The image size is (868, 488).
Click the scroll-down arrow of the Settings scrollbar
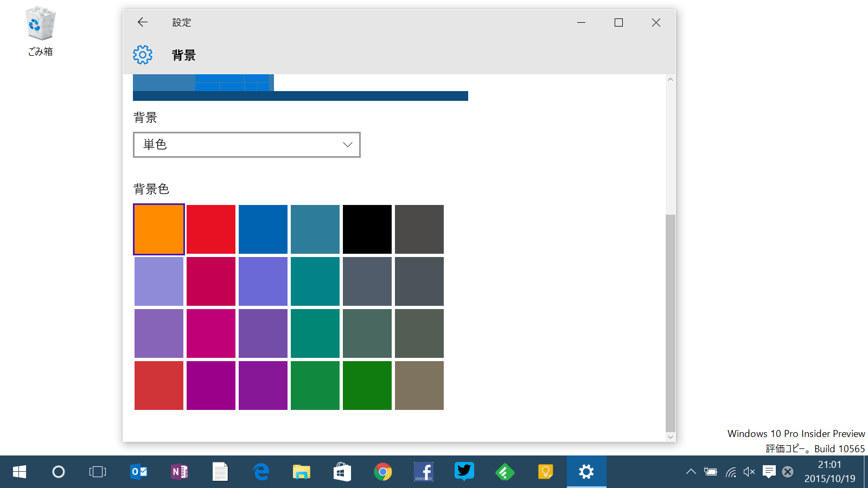point(671,437)
